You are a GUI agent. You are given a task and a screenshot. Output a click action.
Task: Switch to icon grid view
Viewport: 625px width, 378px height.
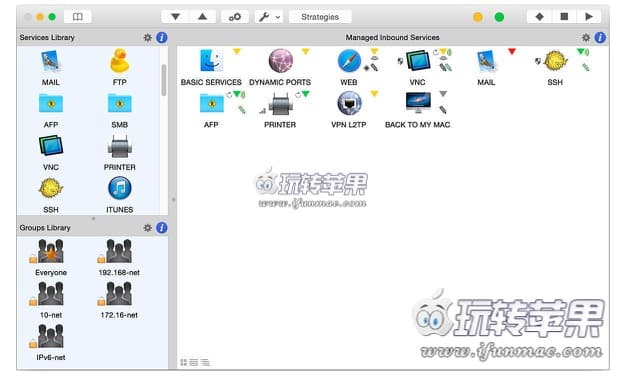point(184,362)
